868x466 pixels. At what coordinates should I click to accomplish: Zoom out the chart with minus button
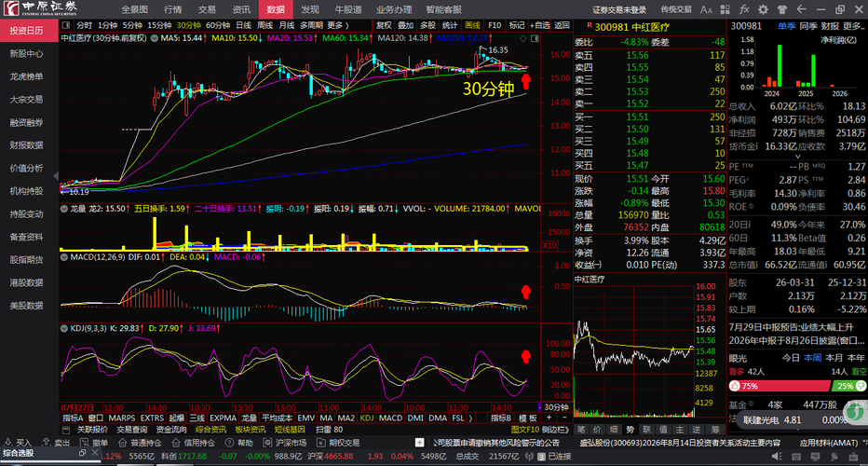[x=564, y=418]
